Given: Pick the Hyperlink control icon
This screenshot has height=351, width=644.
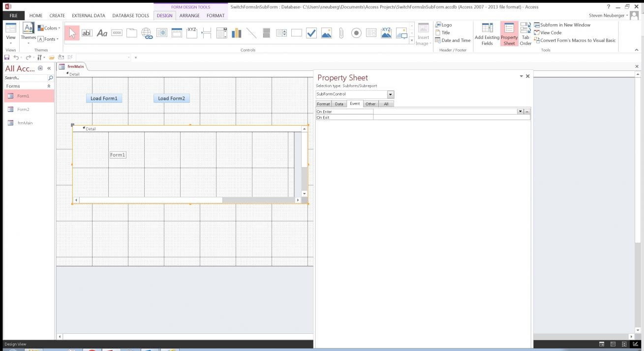Looking at the screenshot, I should click(x=147, y=33).
